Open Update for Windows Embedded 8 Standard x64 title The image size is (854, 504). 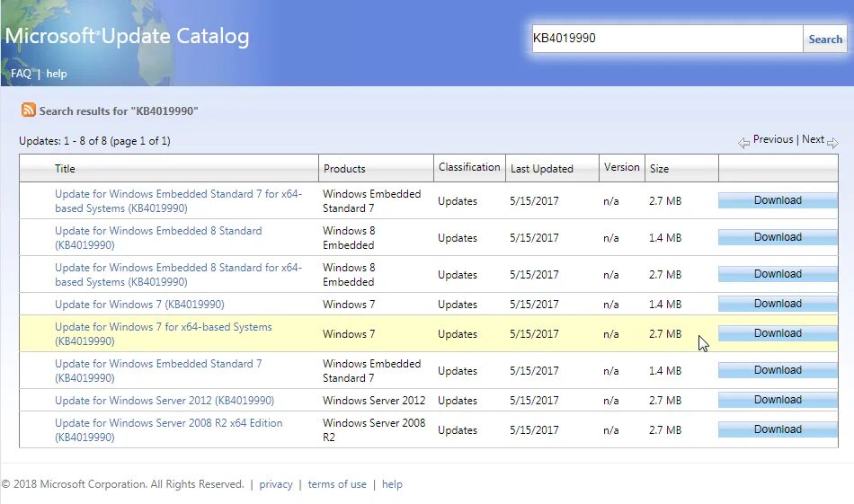[x=178, y=275]
